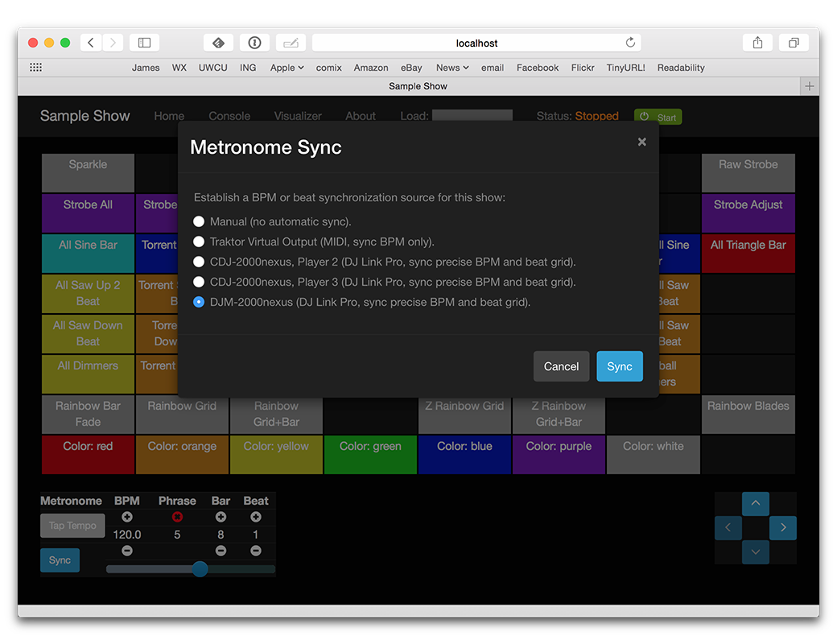Increase Bar with plus icon
Viewport: 837px width, 644px height.
click(x=221, y=517)
